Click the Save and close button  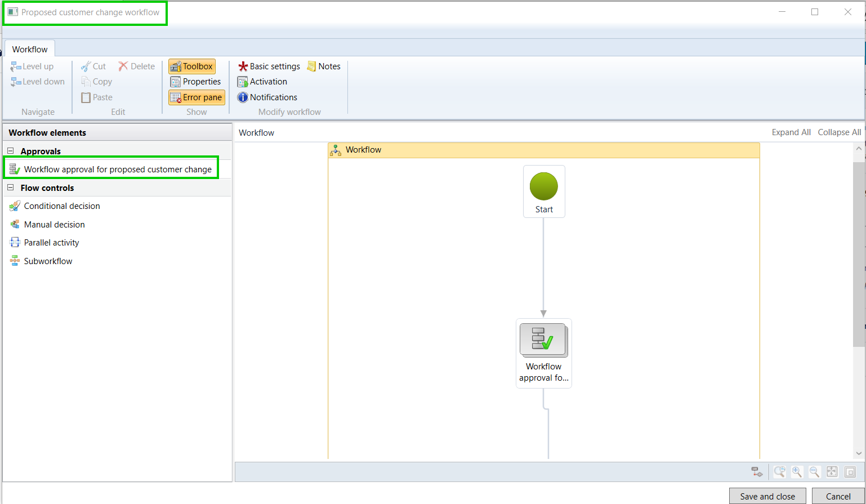(767, 496)
